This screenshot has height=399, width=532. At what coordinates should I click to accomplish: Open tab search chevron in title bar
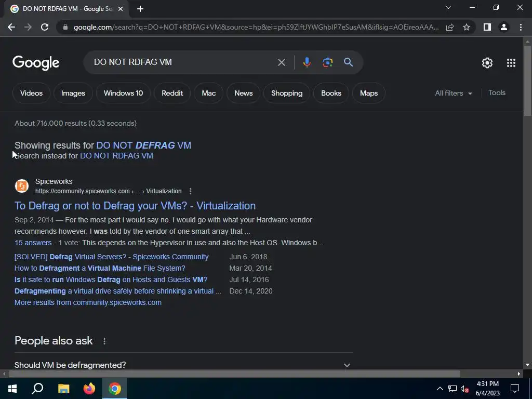448,7
